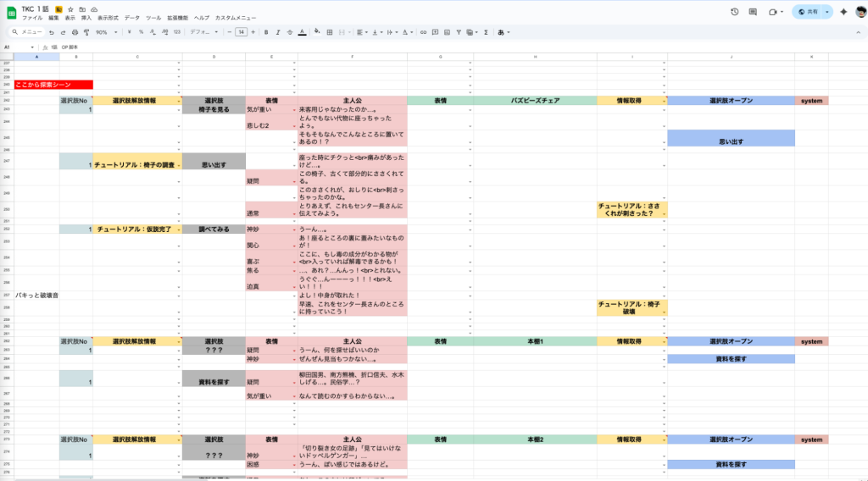Toggle bold formatting

click(266, 32)
